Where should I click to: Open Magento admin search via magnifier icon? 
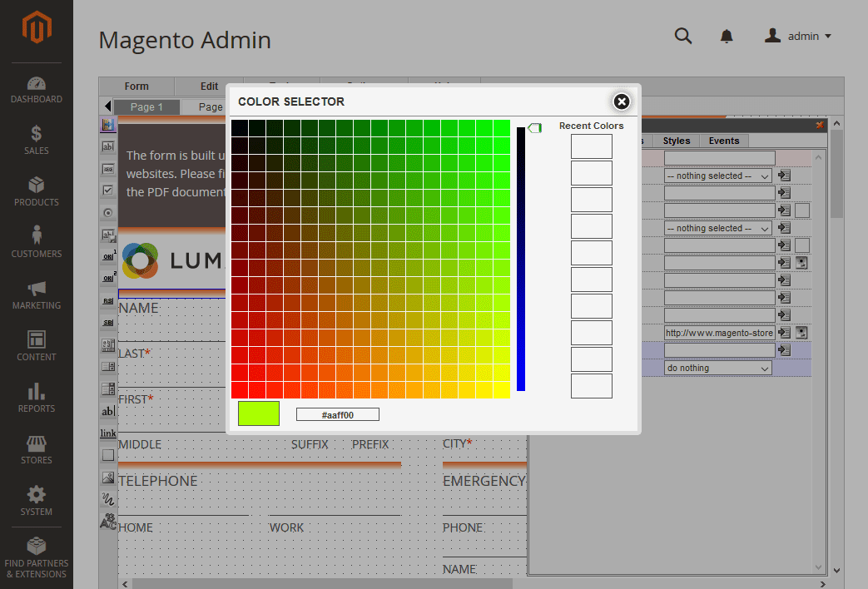pyautogui.click(x=683, y=37)
